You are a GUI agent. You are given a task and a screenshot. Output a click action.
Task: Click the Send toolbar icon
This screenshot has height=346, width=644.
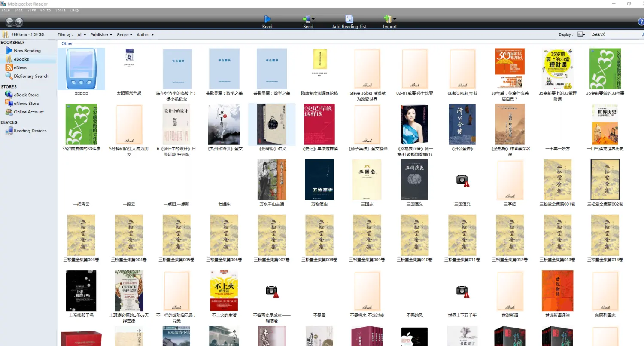pos(306,19)
